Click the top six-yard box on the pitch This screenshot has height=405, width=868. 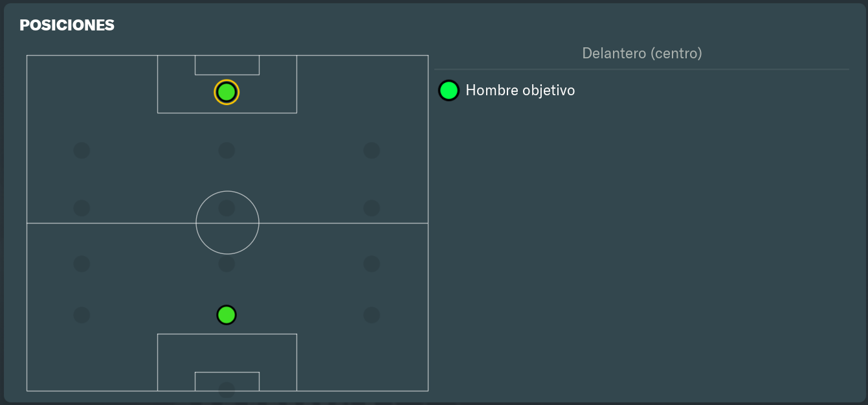(227, 65)
